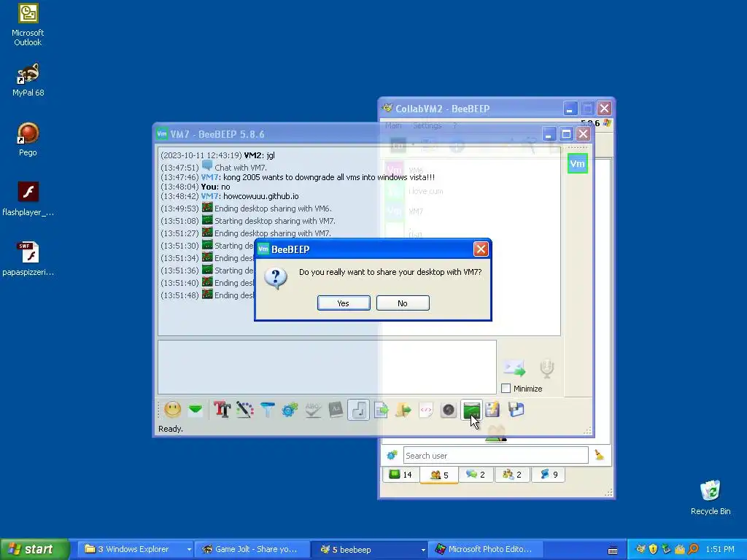747x560 pixels.
Task: Click the magnifier tray icon
Action: (693, 549)
